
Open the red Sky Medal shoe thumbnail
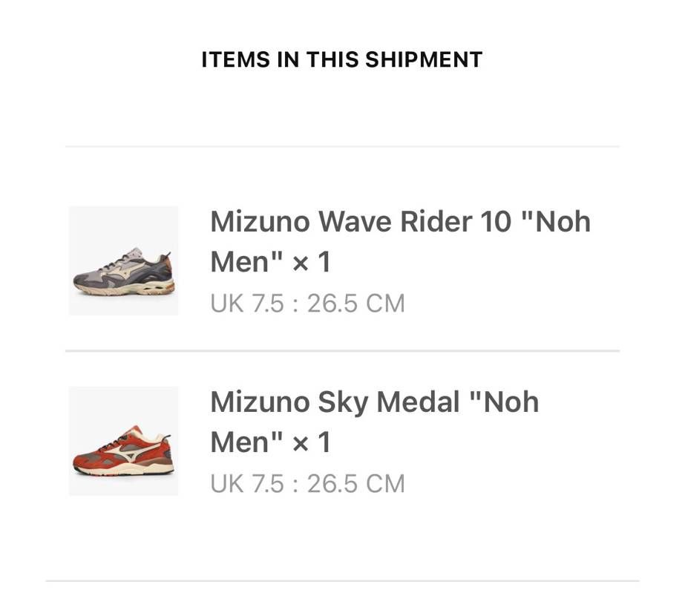(124, 442)
